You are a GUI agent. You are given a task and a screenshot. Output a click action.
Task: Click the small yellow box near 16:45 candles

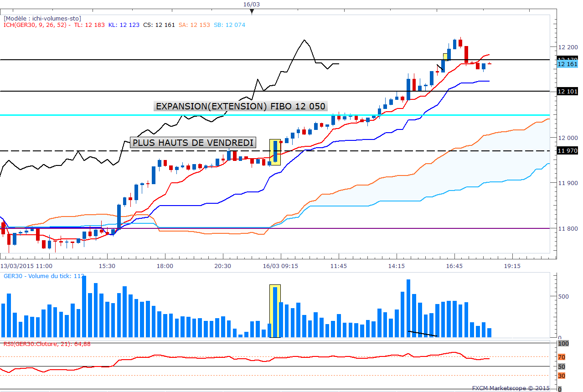click(x=446, y=57)
